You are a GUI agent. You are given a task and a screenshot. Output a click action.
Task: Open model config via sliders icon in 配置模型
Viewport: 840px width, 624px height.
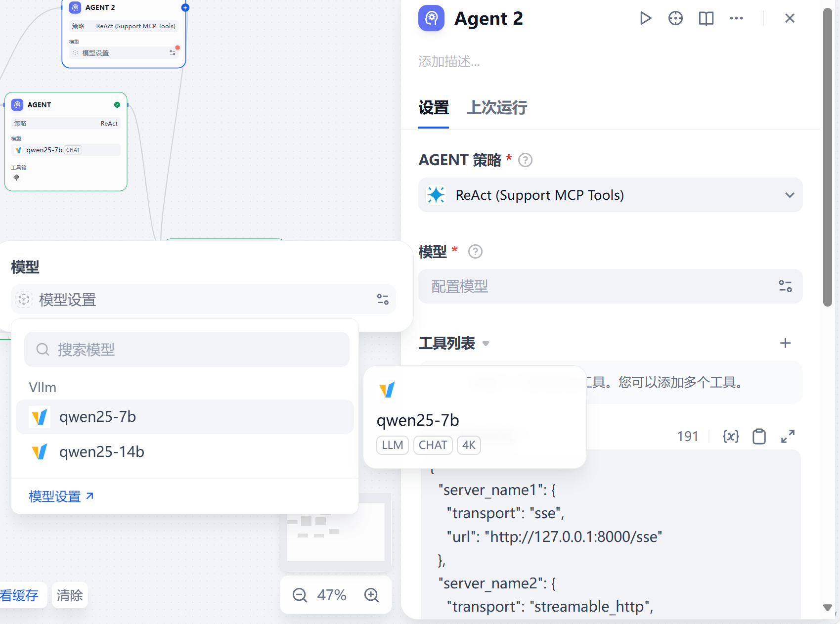pos(785,286)
